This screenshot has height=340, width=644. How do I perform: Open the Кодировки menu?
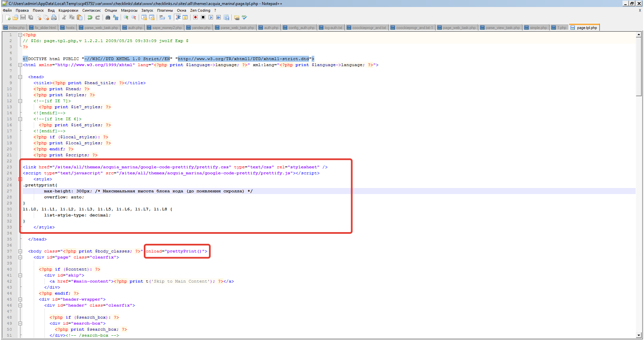(68, 10)
